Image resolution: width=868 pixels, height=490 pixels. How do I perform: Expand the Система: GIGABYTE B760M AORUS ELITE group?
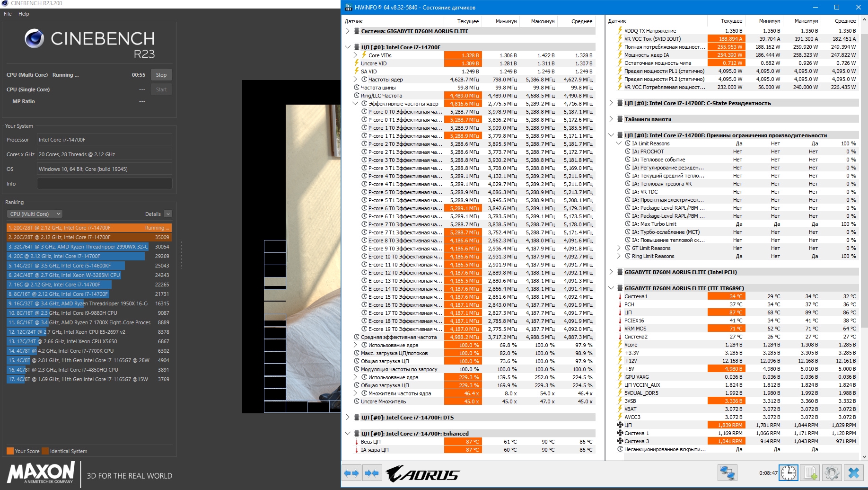[x=348, y=31]
